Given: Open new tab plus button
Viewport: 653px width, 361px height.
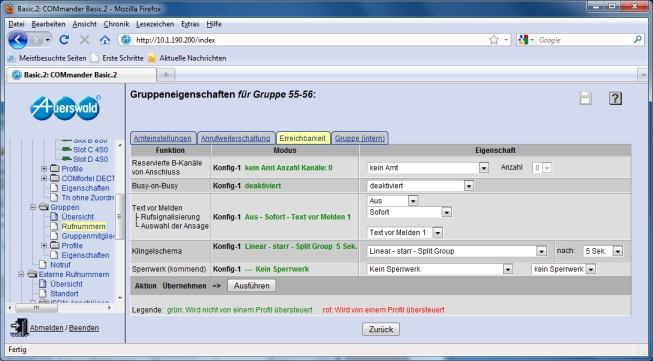Looking at the screenshot, I should [166, 75].
